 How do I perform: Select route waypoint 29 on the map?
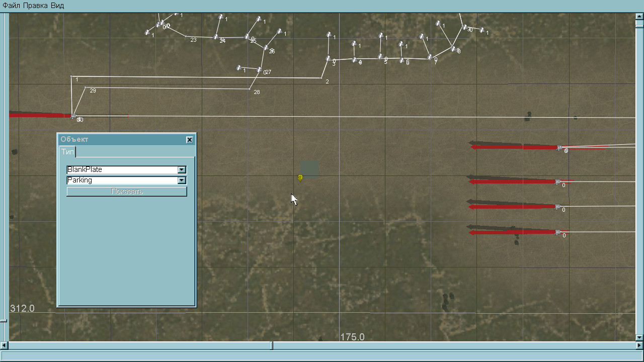coord(85,87)
